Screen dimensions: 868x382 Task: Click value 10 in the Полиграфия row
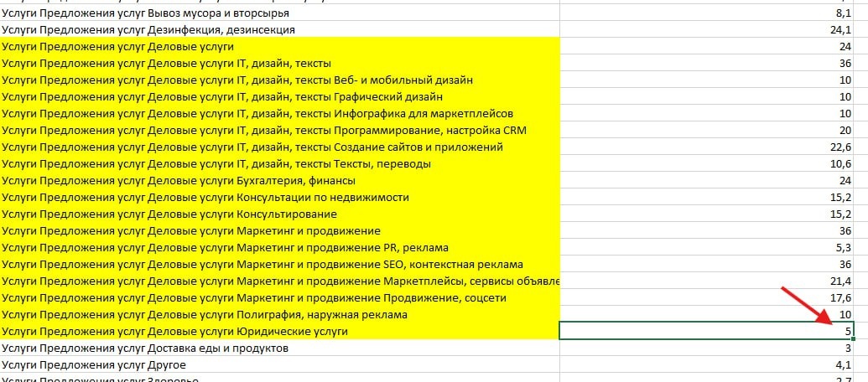[x=707, y=314]
